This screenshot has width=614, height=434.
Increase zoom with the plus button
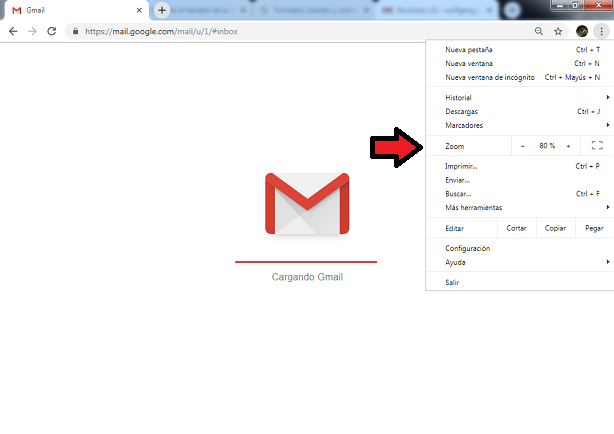click(568, 146)
